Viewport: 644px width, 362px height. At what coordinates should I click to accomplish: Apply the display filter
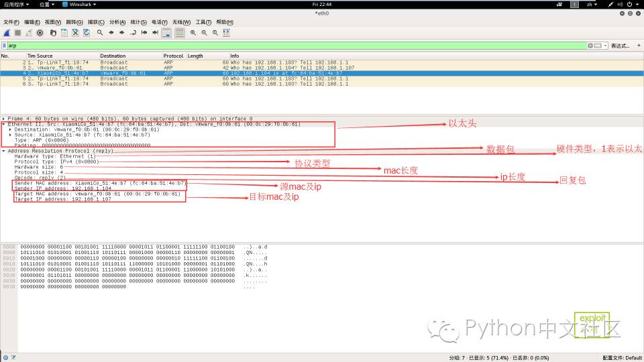click(x=598, y=46)
